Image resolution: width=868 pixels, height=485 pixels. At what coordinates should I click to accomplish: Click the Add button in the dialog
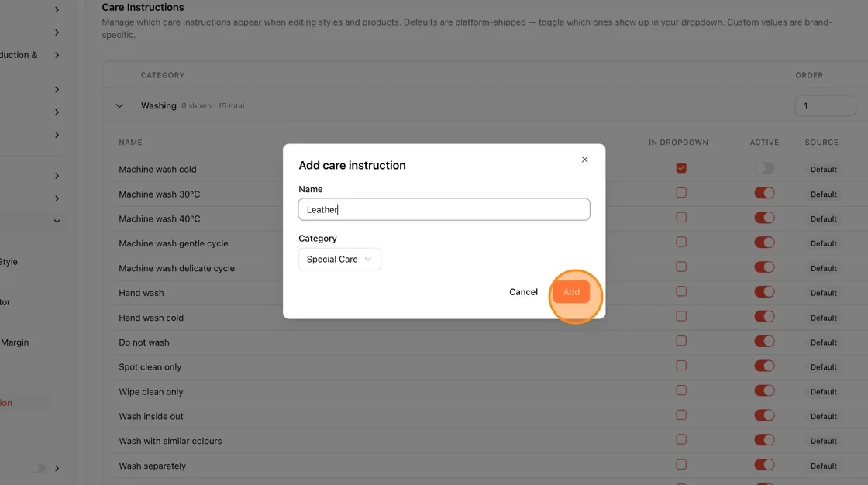coord(571,292)
